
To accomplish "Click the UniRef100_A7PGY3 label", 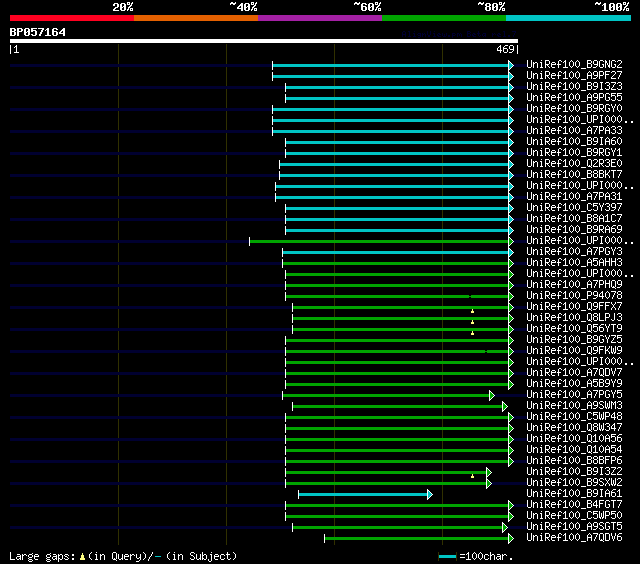I will coord(574,252).
